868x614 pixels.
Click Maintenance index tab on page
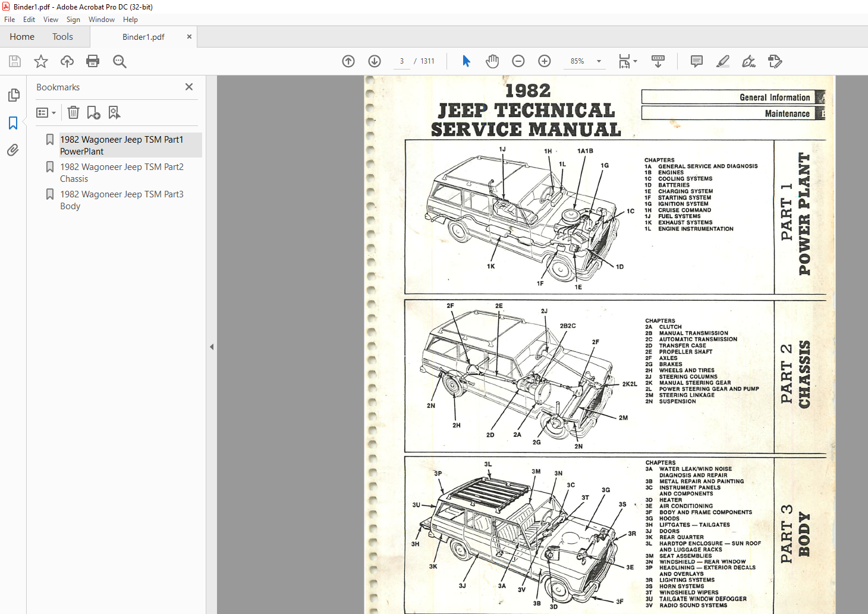tap(733, 113)
